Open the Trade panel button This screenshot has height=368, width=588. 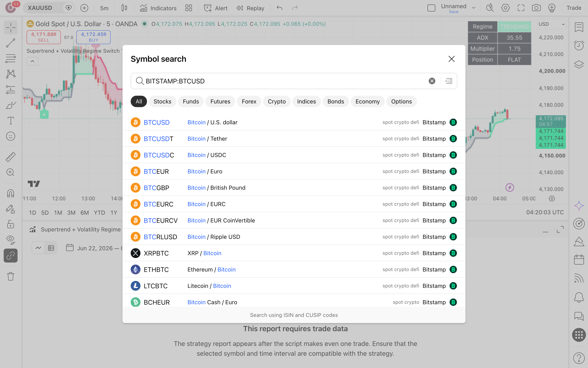point(574,8)
